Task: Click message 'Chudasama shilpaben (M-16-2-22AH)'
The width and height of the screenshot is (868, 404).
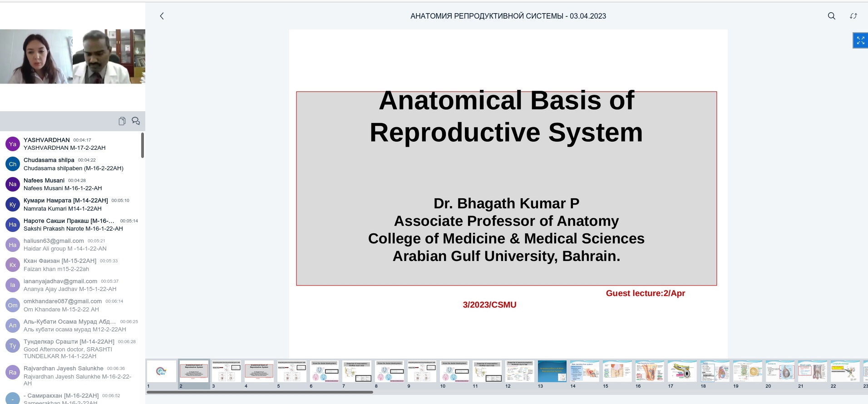Action: [74, 168]
